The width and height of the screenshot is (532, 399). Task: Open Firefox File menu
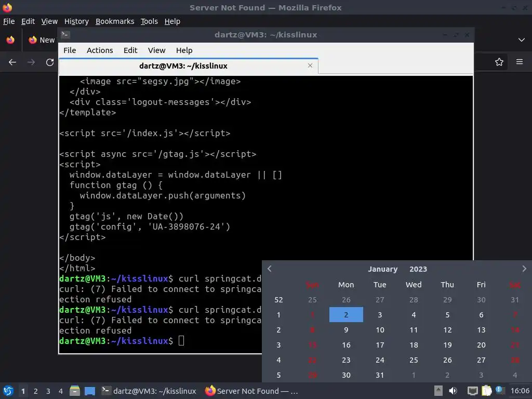(9, 21)
